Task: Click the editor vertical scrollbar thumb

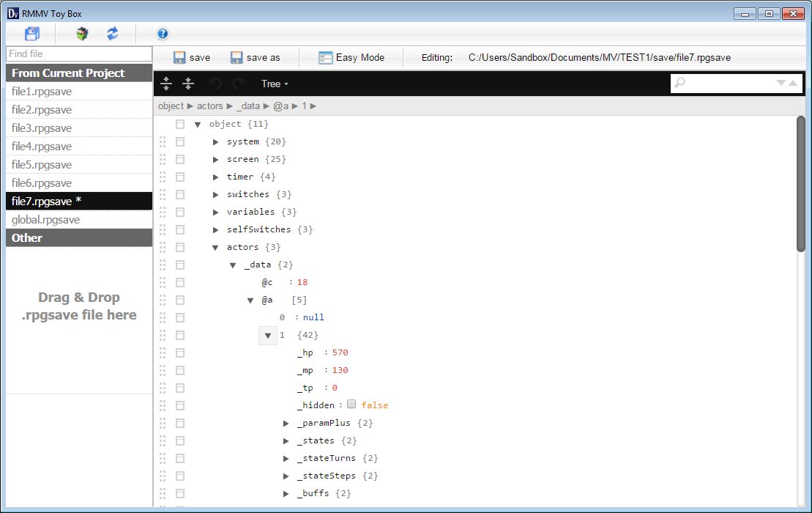Action: coord(801,184)
